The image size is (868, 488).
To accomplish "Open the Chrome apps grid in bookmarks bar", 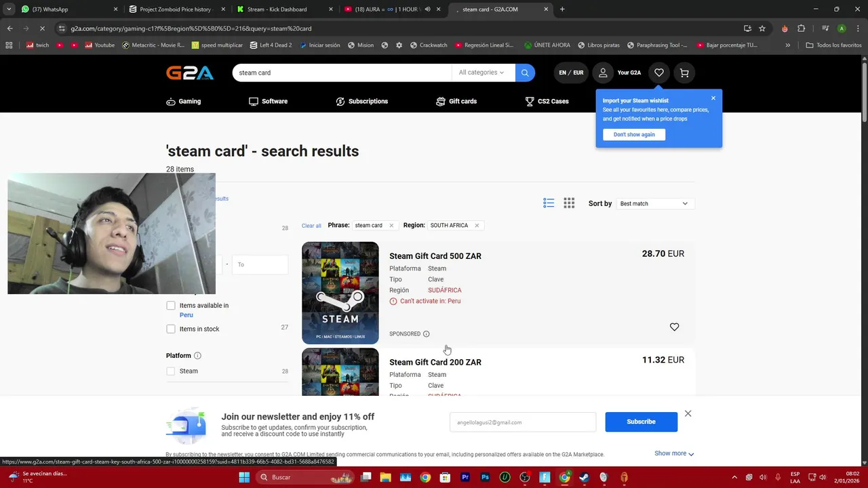I will (x=9, y=45).
